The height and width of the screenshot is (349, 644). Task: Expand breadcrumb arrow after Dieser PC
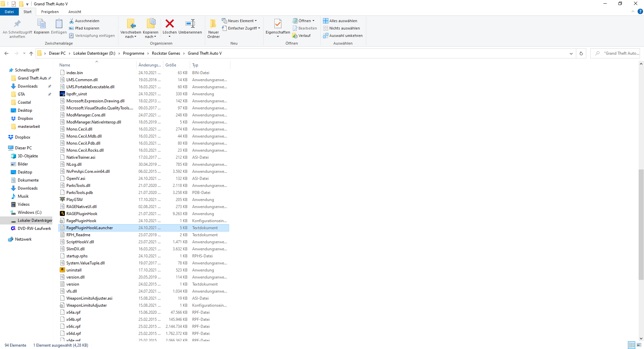[69, 53]
